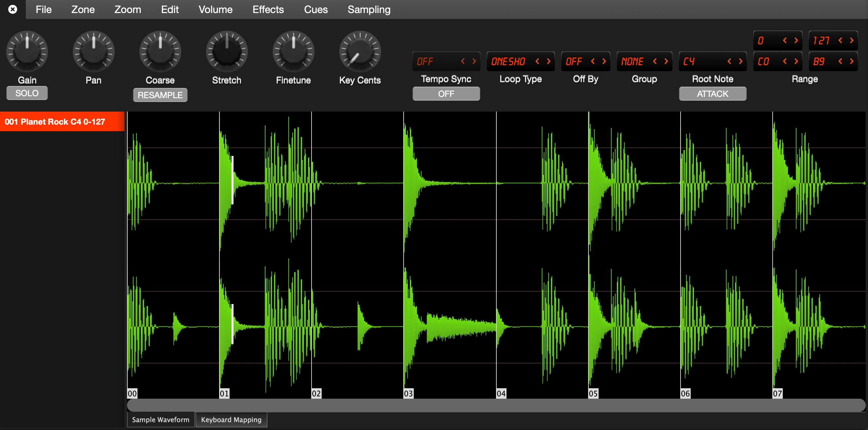
Task: Click the Coarse tuning knob
Action: [x=160, y=52]
